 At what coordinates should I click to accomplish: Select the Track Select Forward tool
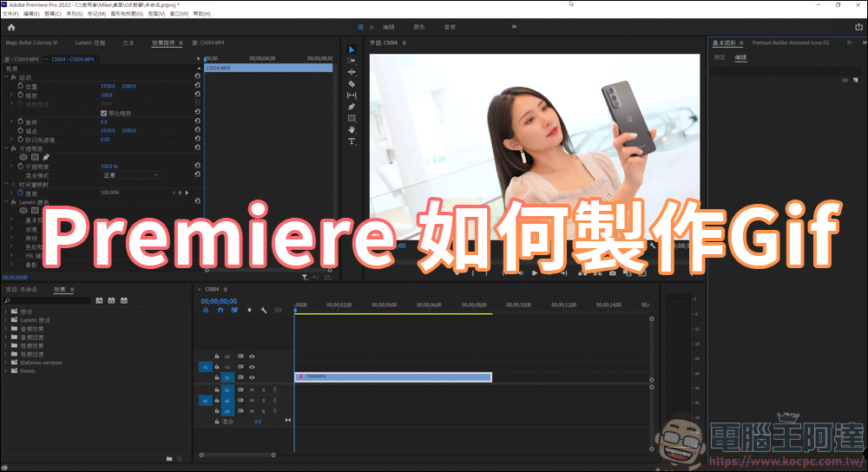[x=352, y=61]
